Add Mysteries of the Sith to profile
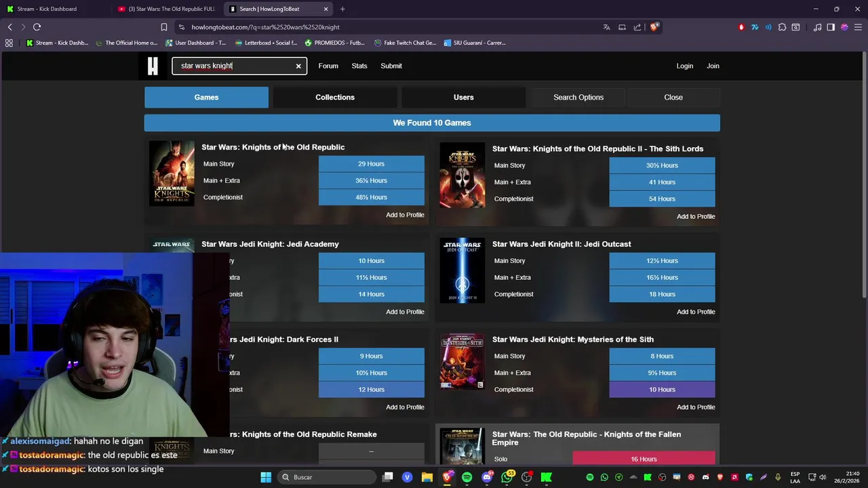Screen dimensions: 868x488 [x=696, y=407]
